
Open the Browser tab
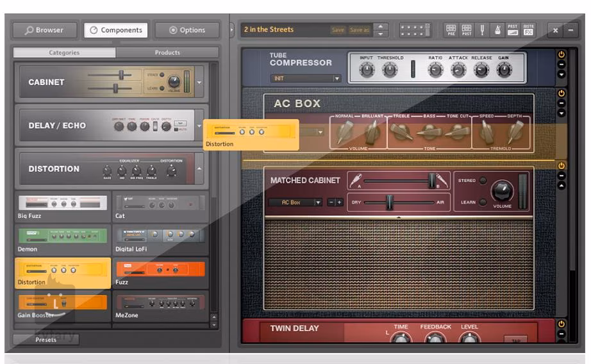(44, 30)
